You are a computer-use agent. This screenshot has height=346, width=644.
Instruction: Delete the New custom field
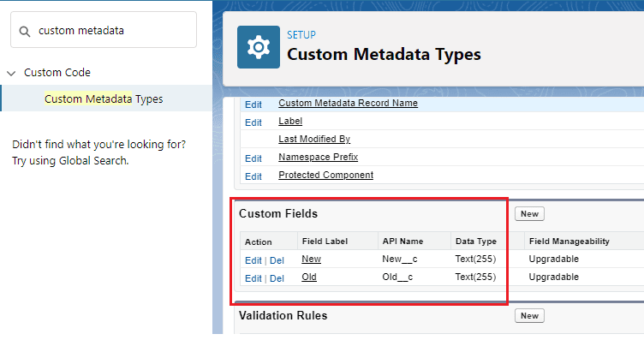pos(277,259)
